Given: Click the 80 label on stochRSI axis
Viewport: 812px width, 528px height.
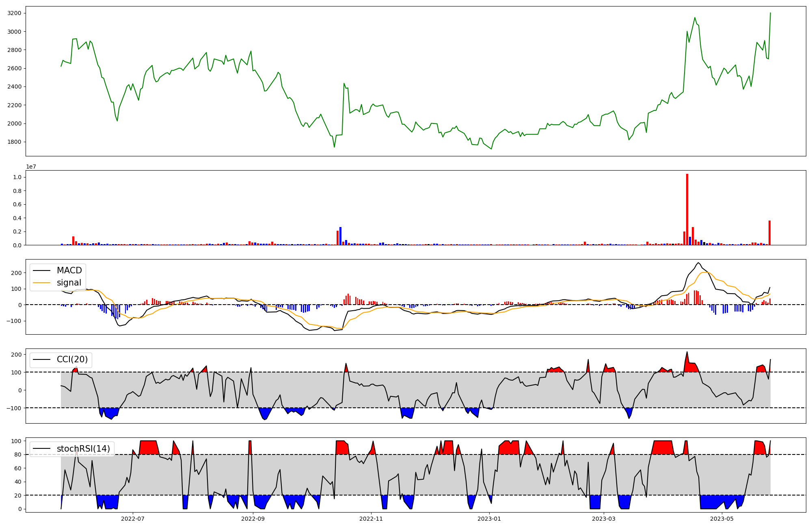Looking at the screenshot, I should click(18, 454).
